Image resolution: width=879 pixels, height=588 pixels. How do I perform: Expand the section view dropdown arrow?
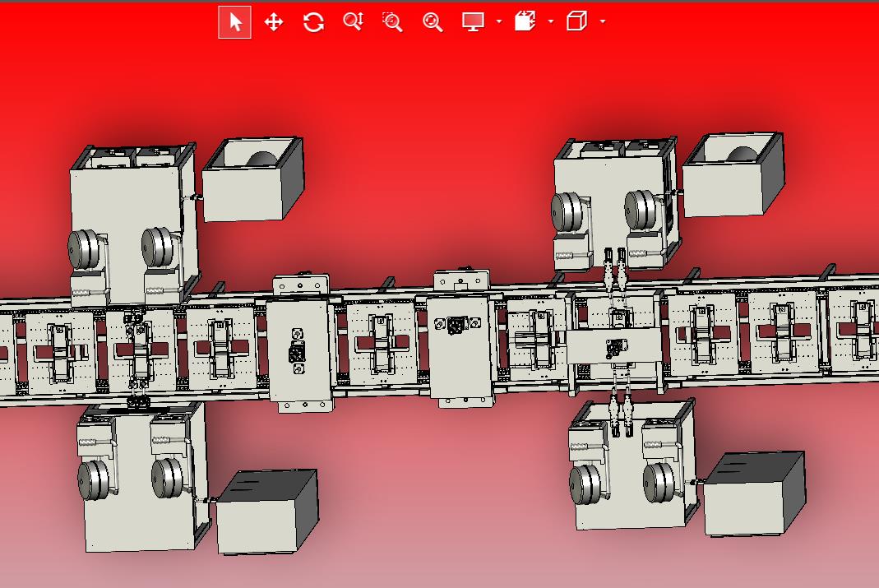click(x=550, y=22)
